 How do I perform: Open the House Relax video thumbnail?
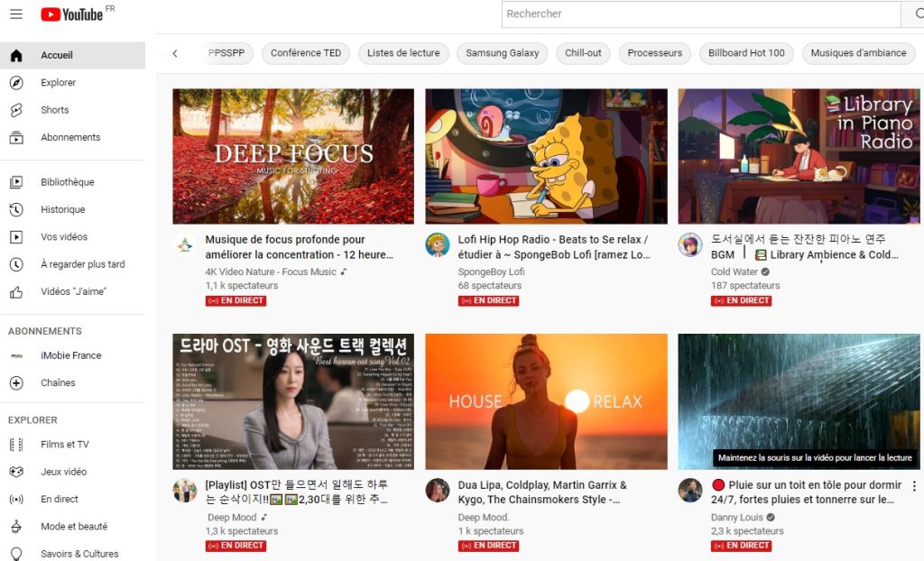(546, 401)
